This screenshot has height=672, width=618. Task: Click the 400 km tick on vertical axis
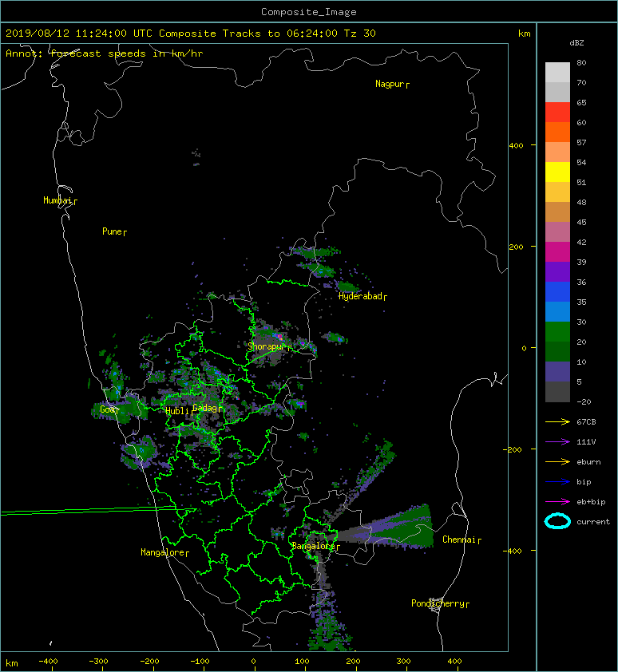(x=516, y=145)
